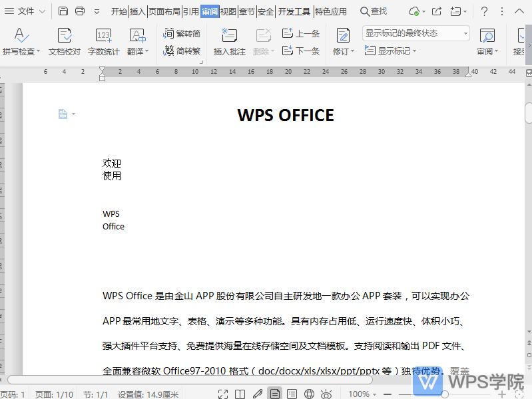This screenshot has height=399, width=532.
Task: Open the three-dot more options menu
Action: [x=502, y=11]
